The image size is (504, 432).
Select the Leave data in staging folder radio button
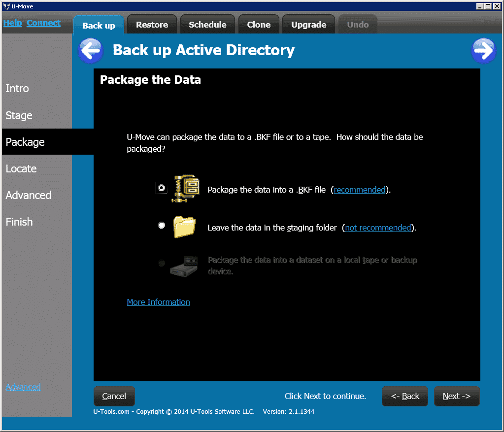[x=162, y=225]
